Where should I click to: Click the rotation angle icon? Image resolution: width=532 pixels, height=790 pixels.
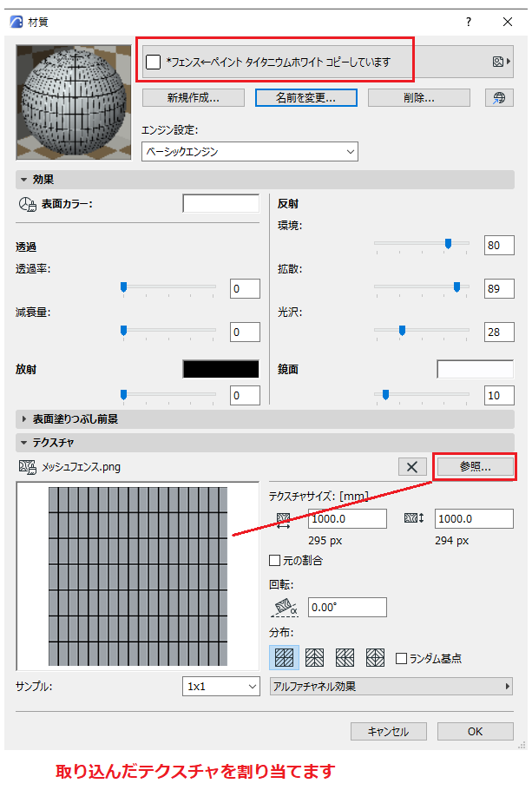(x=285, y=607)
